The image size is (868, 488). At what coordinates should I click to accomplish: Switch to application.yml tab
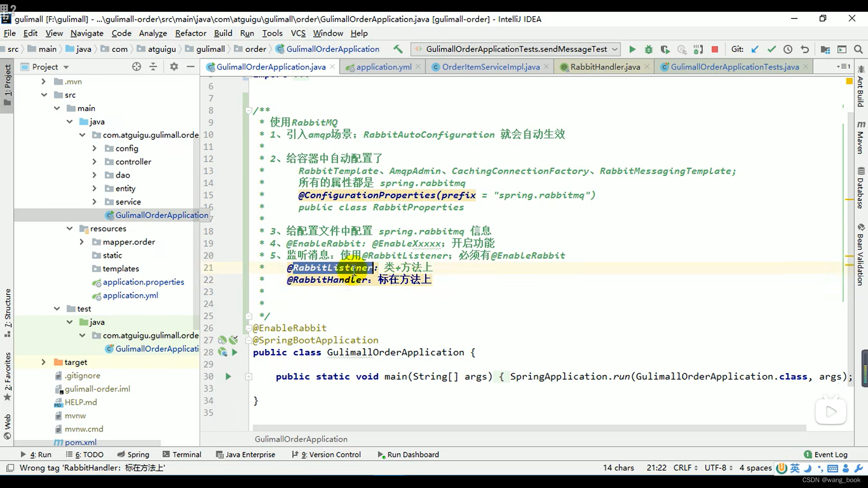(383, 67)
